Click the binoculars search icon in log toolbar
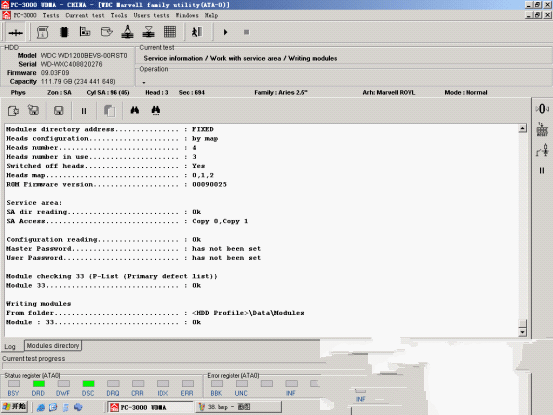553x415 pixels. pos(134,110)
